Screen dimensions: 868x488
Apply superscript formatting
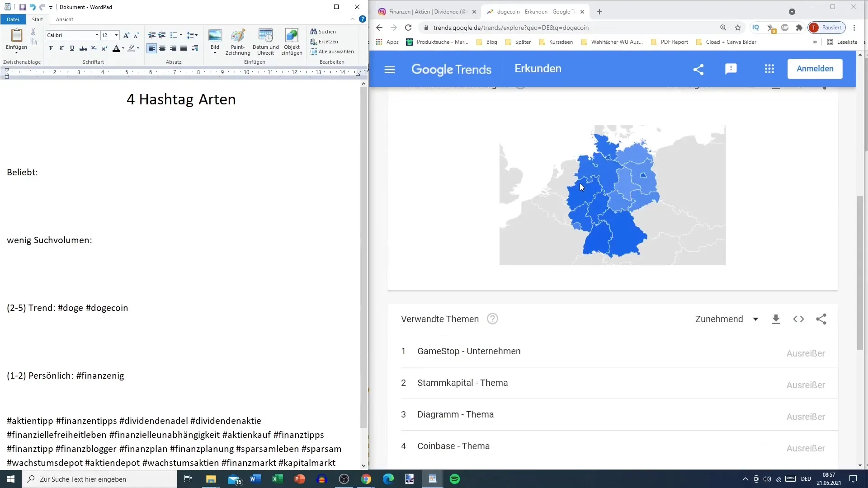point(104,48)
